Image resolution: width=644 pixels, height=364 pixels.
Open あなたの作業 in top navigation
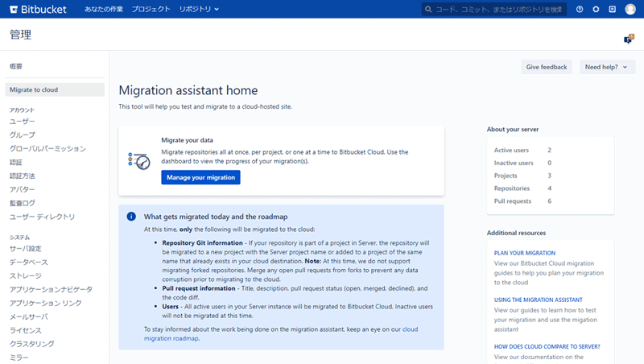tap(104, 9)
